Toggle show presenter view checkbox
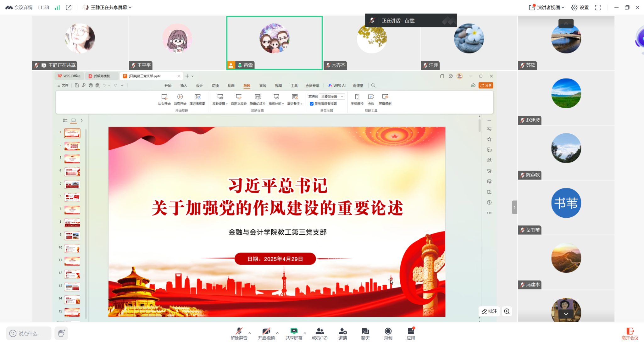 point(312,104)
